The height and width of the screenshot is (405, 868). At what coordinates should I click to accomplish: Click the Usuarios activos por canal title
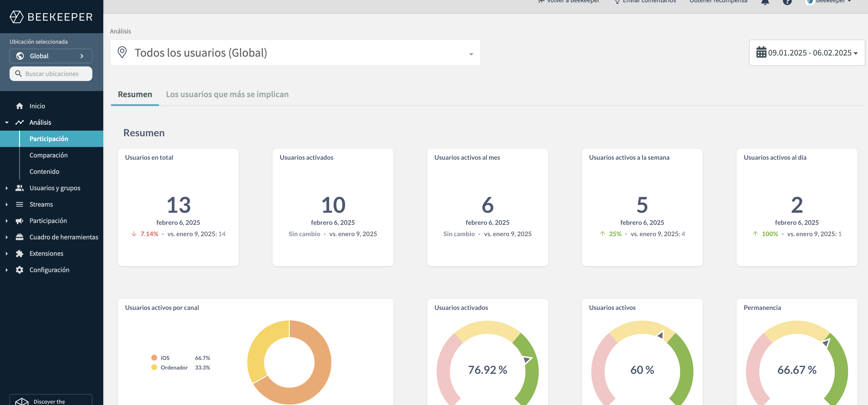pos(162,308)
